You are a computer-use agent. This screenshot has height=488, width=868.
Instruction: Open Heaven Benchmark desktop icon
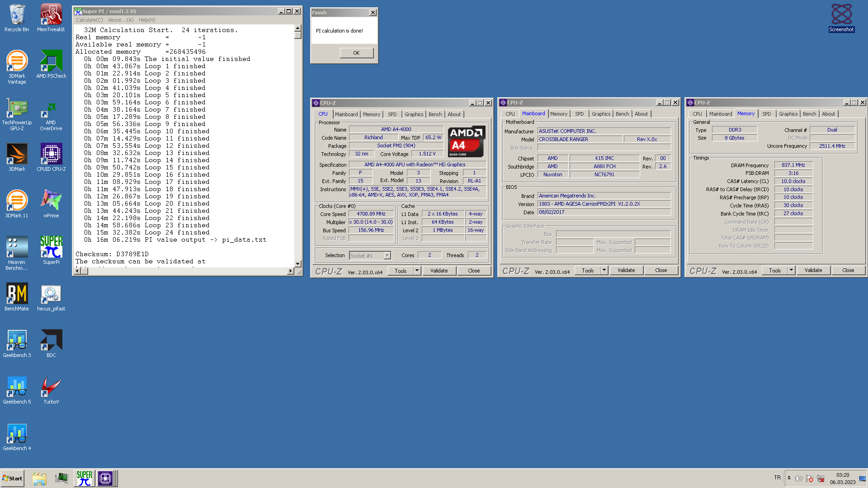coord(17,253)
